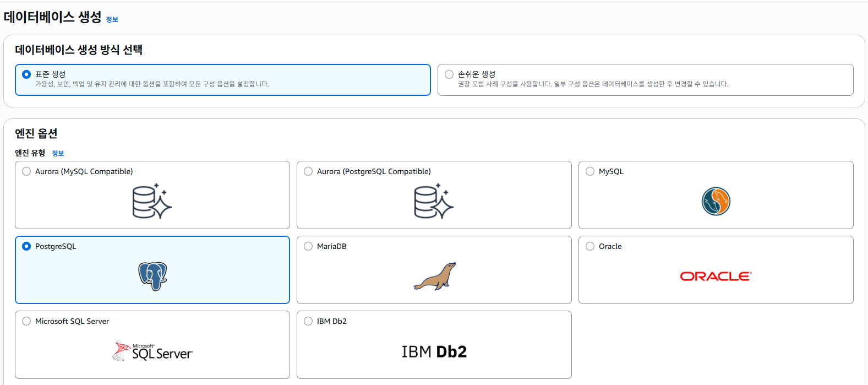Click the Microsoft SQL Server label text

click(72, 321)
